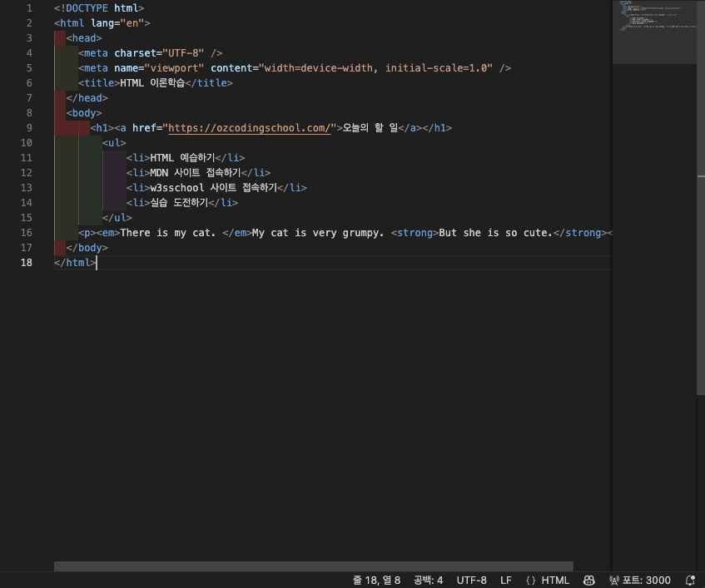Click list item 실습 도전하기
705x588 pixels.
180,203
